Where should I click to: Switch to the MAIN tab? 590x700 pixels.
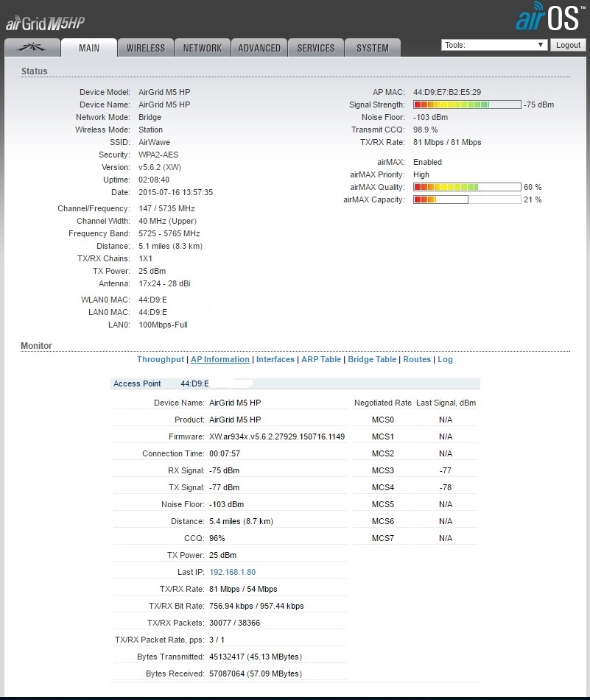89,48
